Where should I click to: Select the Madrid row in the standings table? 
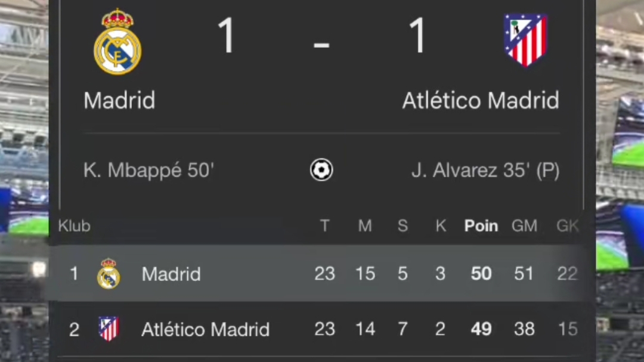tap(316, 274)
